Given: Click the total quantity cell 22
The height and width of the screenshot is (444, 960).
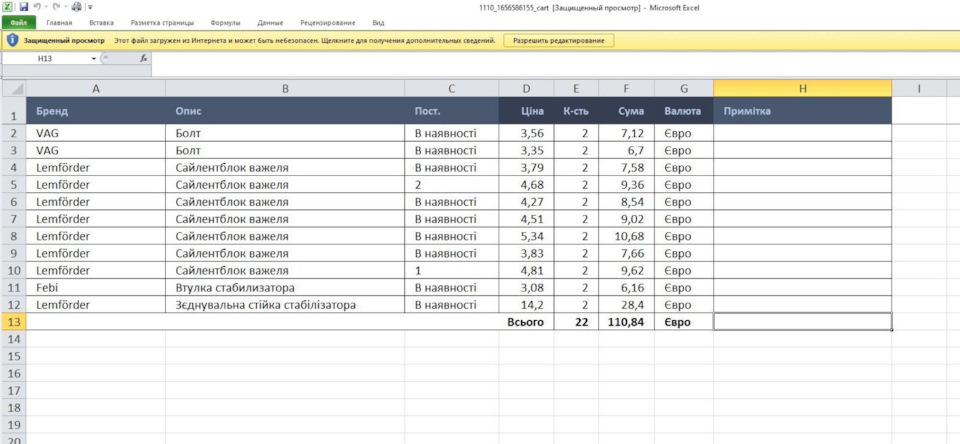Looking at the screenshot, I should click(576, 322).
